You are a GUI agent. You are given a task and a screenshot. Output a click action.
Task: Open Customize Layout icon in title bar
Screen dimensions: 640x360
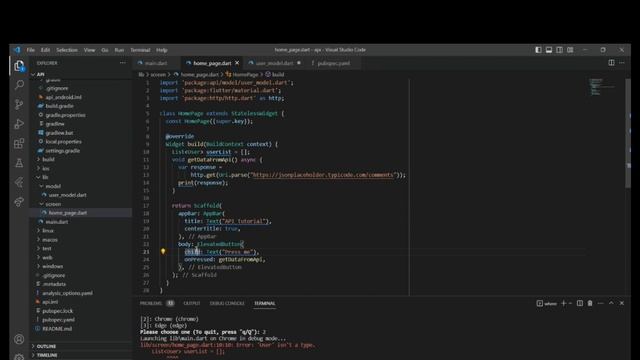(570, 50)
